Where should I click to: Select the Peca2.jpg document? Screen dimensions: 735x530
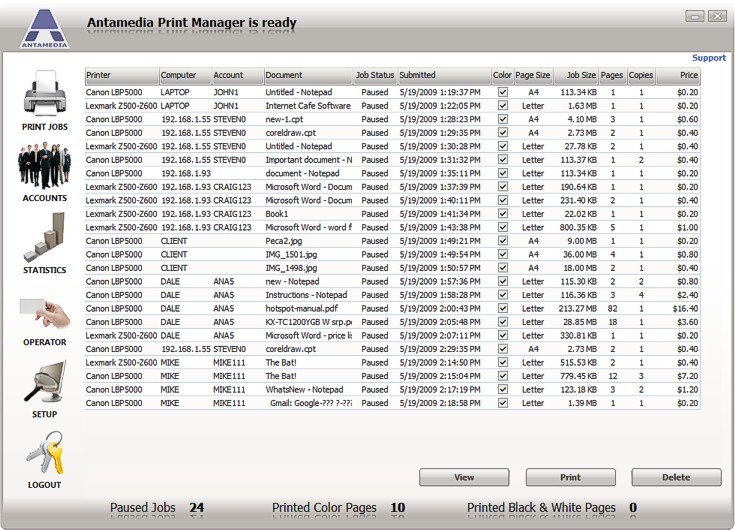coord(284,241)
